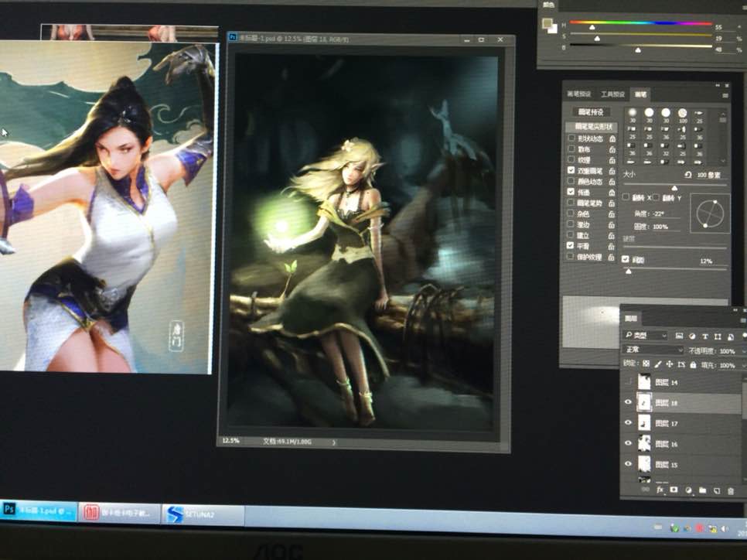The height and width of the screenshot is (560, 747).
Task: Lock image pixels with brush icon
Action: click(658, 364)
